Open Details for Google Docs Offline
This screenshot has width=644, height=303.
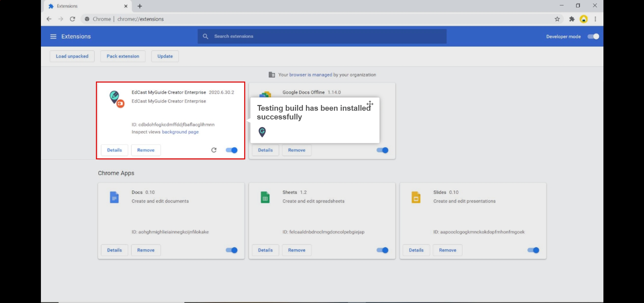pyautogui.click(x=265, y=150)
